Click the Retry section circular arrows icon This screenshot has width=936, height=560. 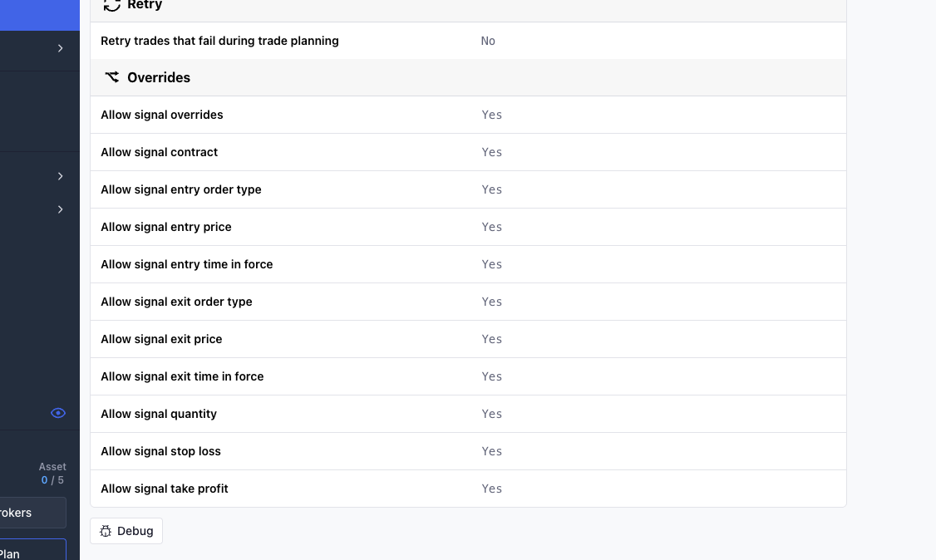coord(111,5)
